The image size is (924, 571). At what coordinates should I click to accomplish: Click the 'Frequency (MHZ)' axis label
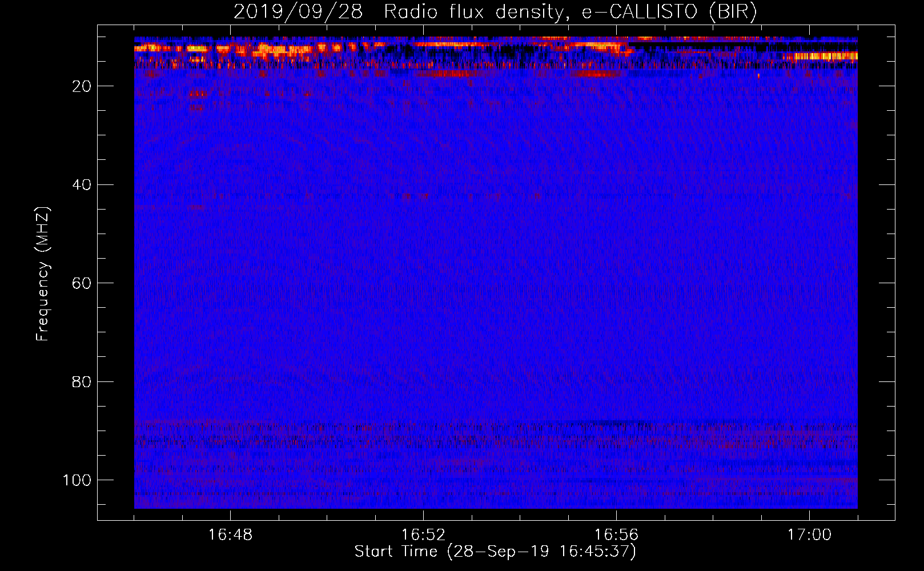(43, 274)
